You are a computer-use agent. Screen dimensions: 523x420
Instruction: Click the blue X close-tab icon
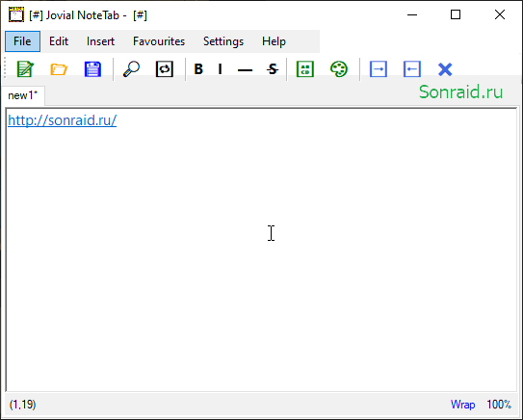coord(445,69)
